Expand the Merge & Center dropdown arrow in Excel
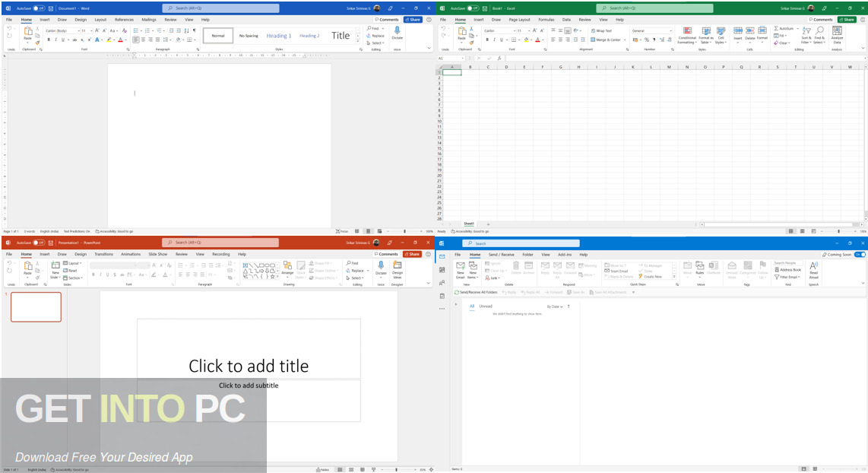This screenshot has width=868, height=473. [625, 40]
